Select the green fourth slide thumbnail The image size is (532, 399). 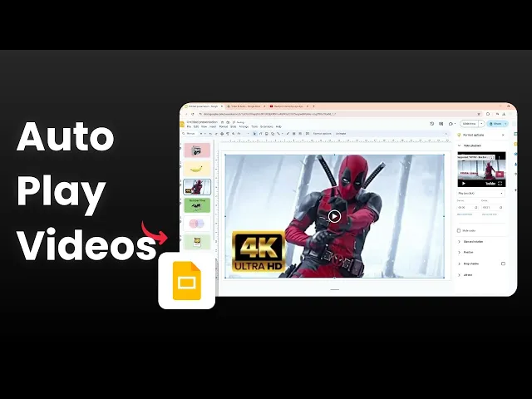pyautogui.click(x=197, y=205)
